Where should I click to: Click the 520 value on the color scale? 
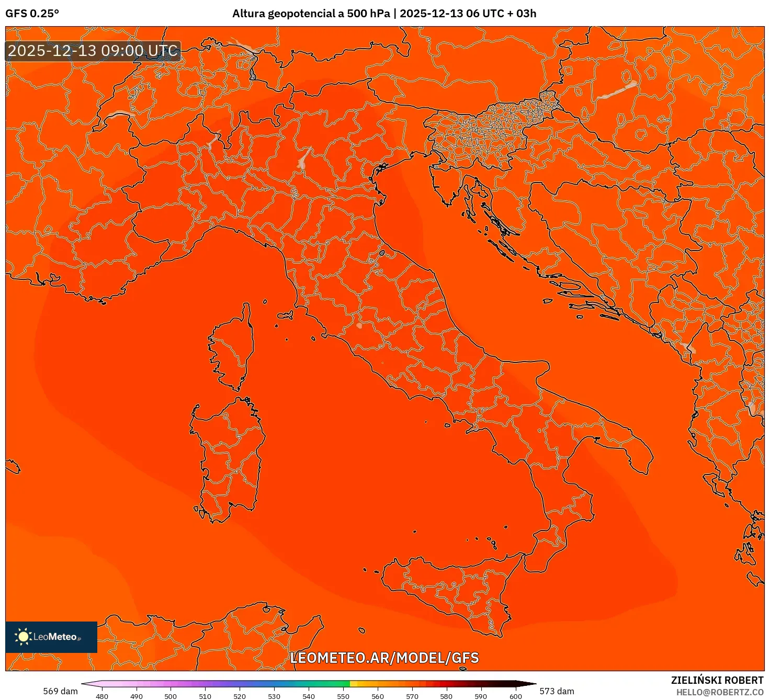240,696
